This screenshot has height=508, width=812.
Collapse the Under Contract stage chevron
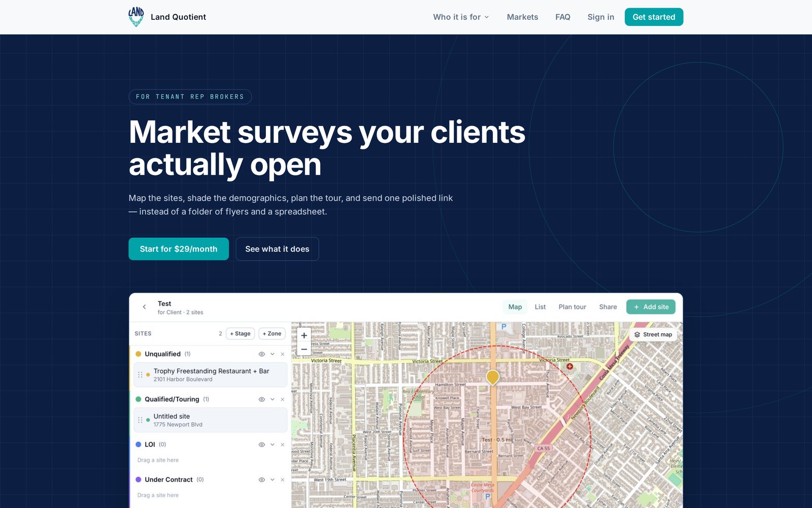point(273,480)
